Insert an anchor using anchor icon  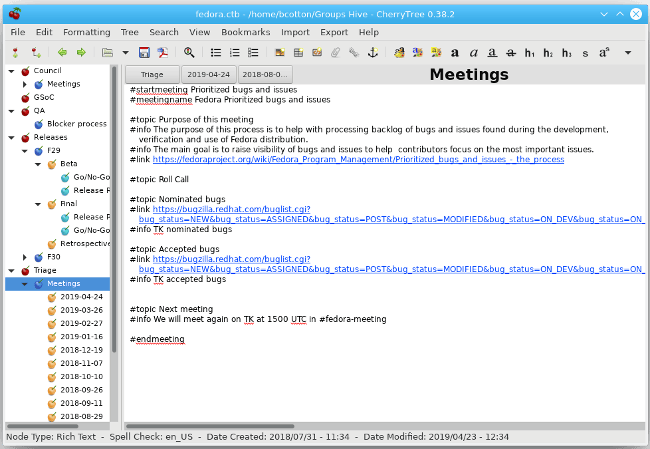click(372, 52)
